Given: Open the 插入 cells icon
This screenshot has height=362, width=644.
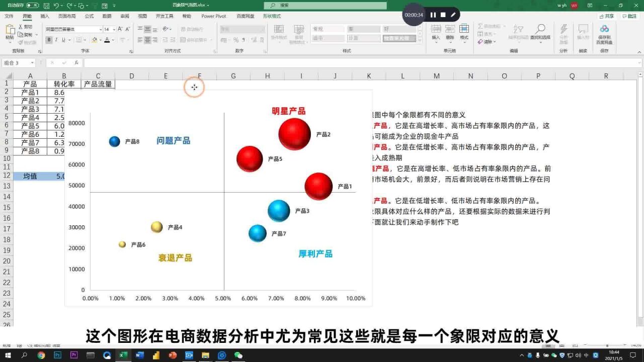Looking at the screenshot, I should click(x=436, y=29).
